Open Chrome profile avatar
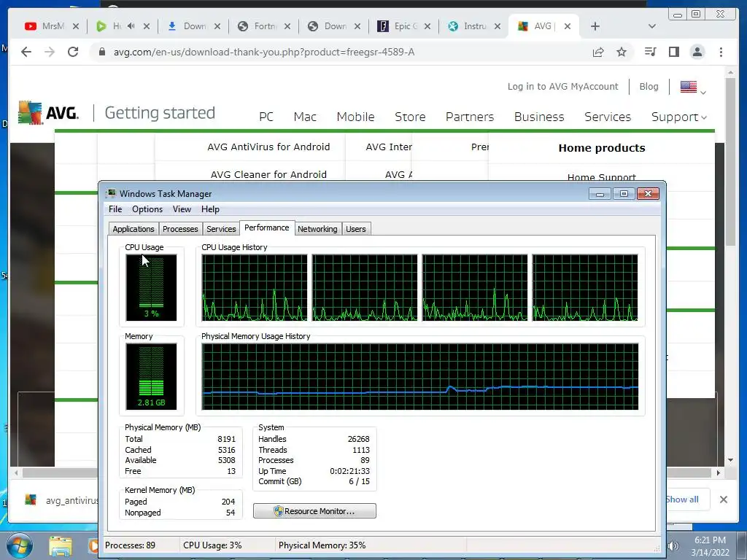This screenshot has width=747, height=560. tap(697, 52)
